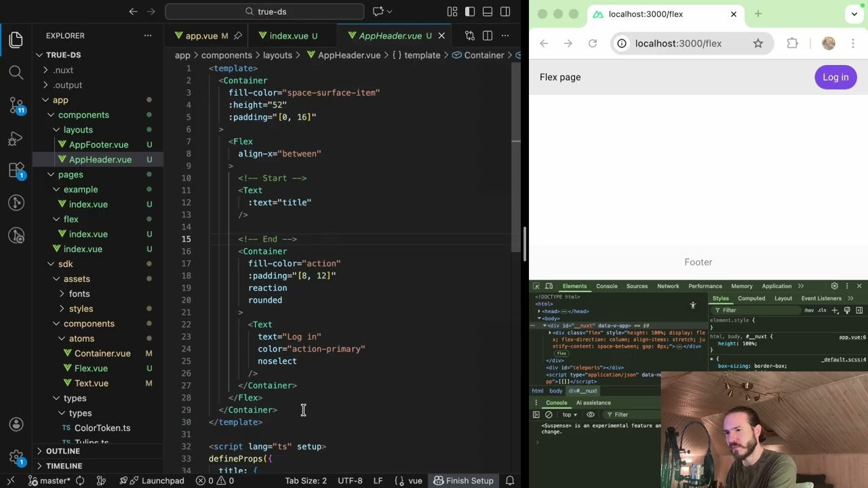Switch to Computed tab in DevTools styles
868x488 pixels.
751,298
